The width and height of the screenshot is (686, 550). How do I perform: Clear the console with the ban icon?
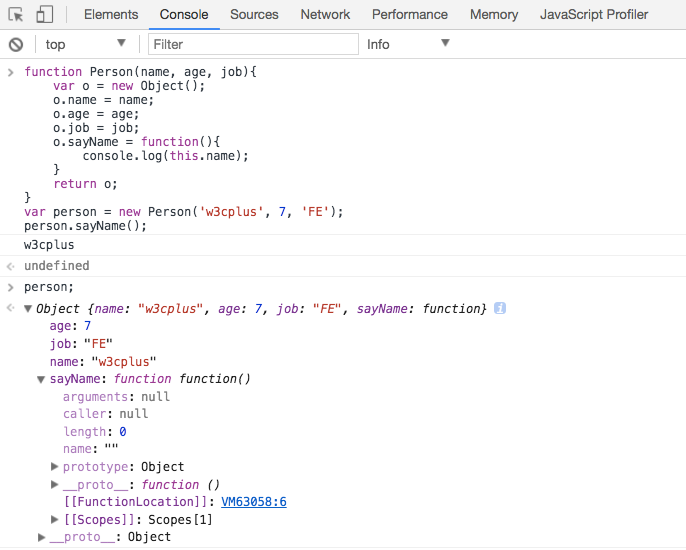coord(16,45)
